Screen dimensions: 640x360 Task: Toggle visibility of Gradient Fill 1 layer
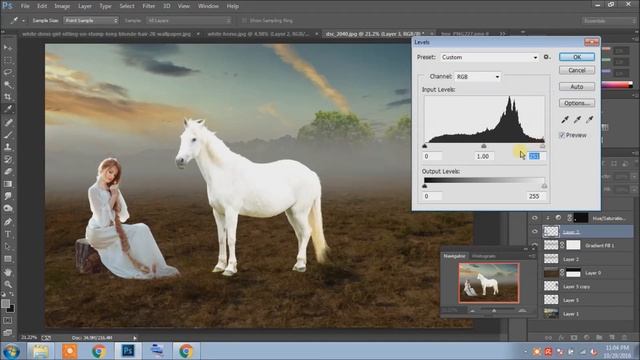(x=535, y=245)
